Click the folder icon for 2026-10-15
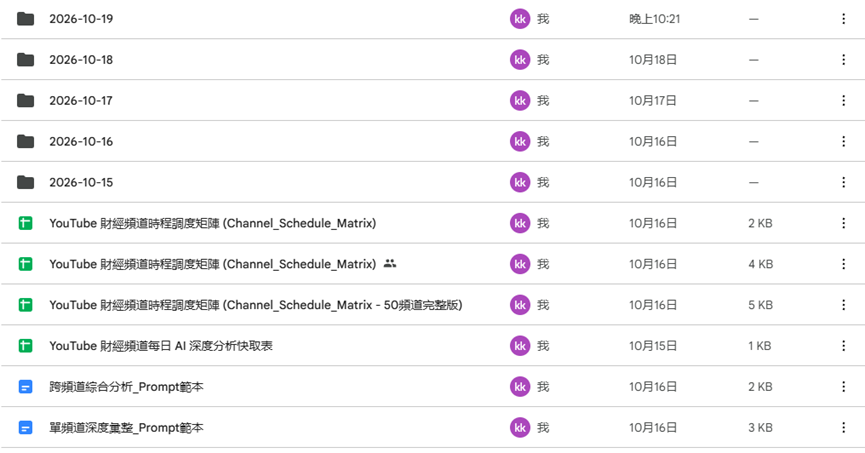This screenshot has height=453, width=865. (25, 182)
